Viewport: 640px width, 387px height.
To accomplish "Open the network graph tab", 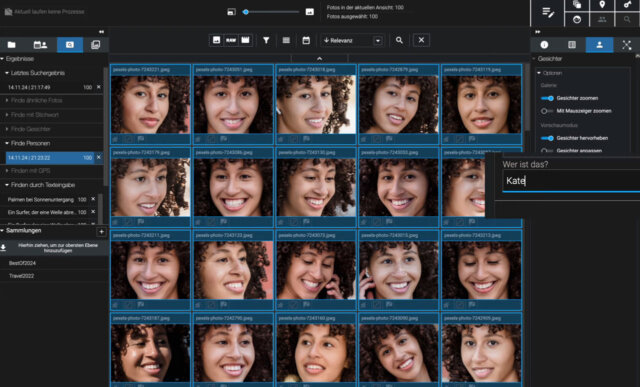I will (x=627, y=45).
